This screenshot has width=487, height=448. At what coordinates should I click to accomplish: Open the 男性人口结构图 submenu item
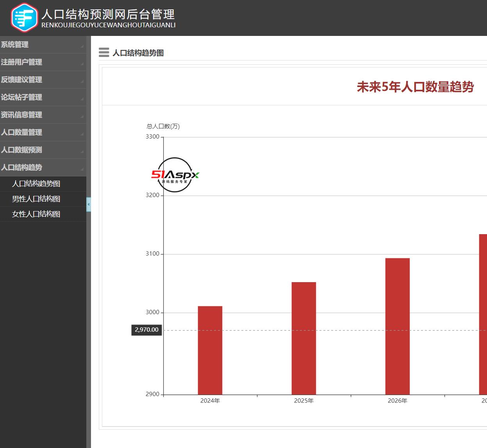pyautogui.click(x=43, y=199)
